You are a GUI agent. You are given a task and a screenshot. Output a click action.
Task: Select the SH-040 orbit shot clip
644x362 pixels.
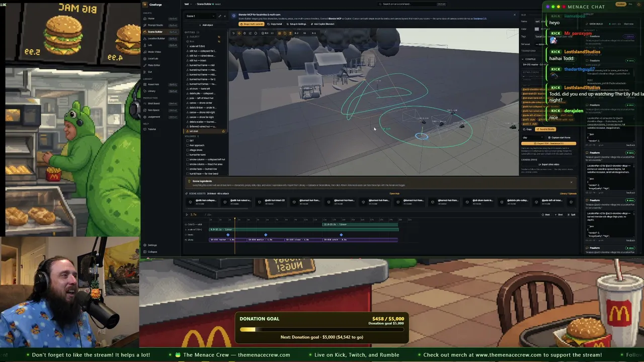(360, 240)
